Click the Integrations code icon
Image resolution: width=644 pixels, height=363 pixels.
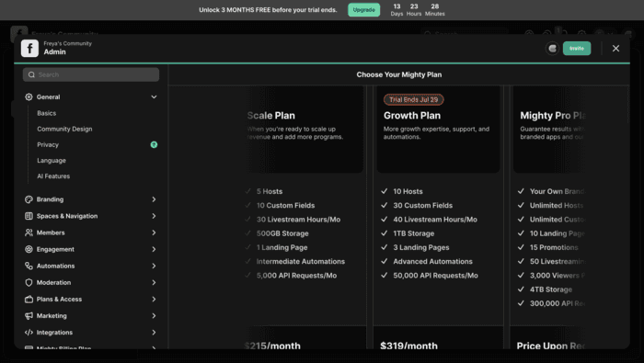pos(29,333)
